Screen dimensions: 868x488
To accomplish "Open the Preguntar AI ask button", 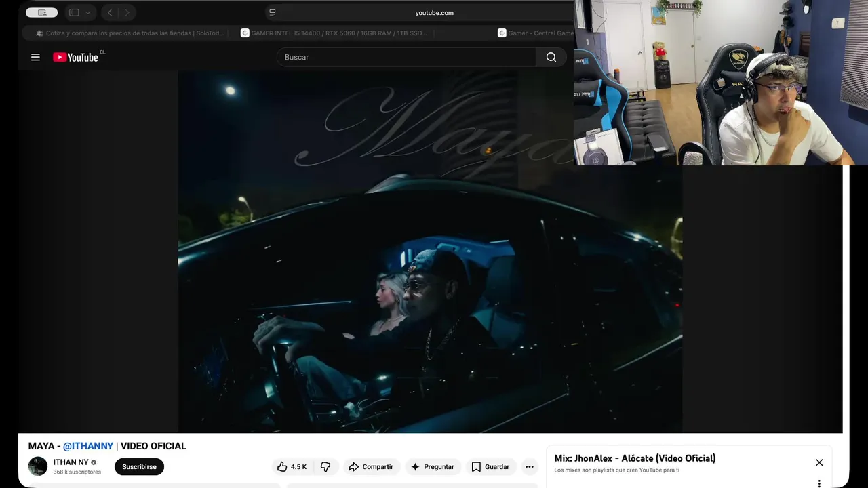I will click(433, 466).
